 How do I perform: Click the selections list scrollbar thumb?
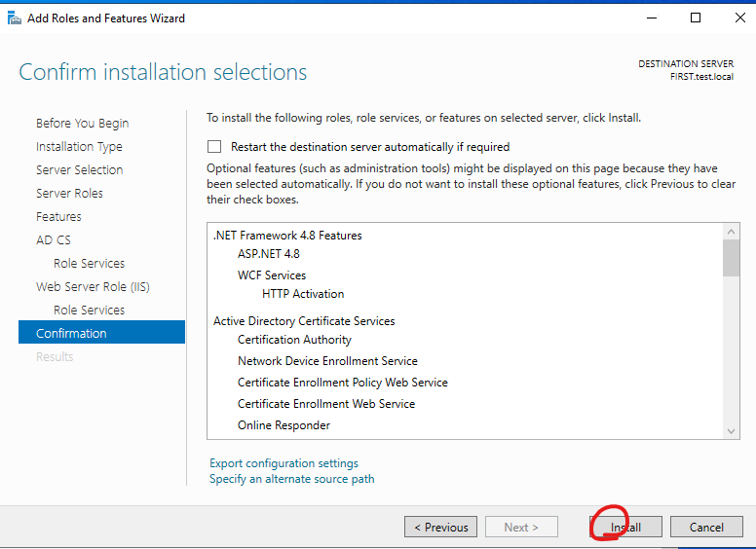(x=731, y=258)
